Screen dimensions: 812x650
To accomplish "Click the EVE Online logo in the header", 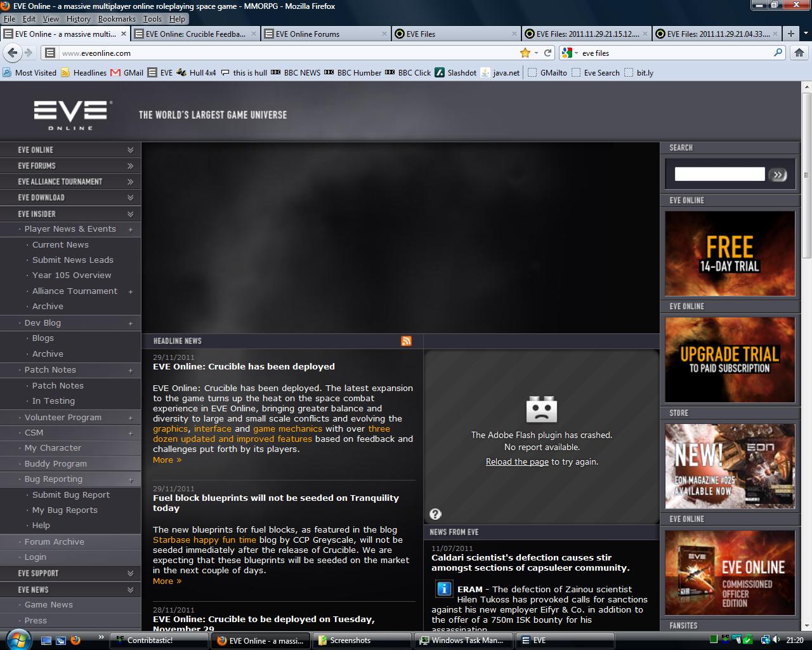I will (x=72, y=115).
